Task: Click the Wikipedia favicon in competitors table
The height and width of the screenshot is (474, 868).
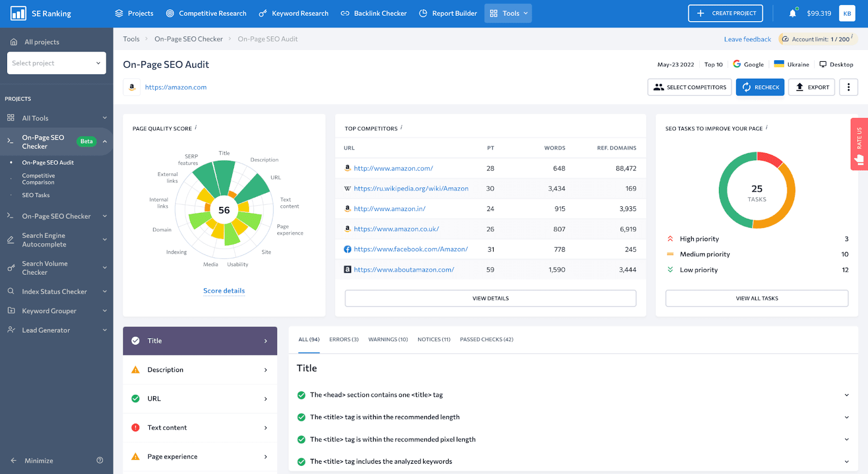Action: 348,188
